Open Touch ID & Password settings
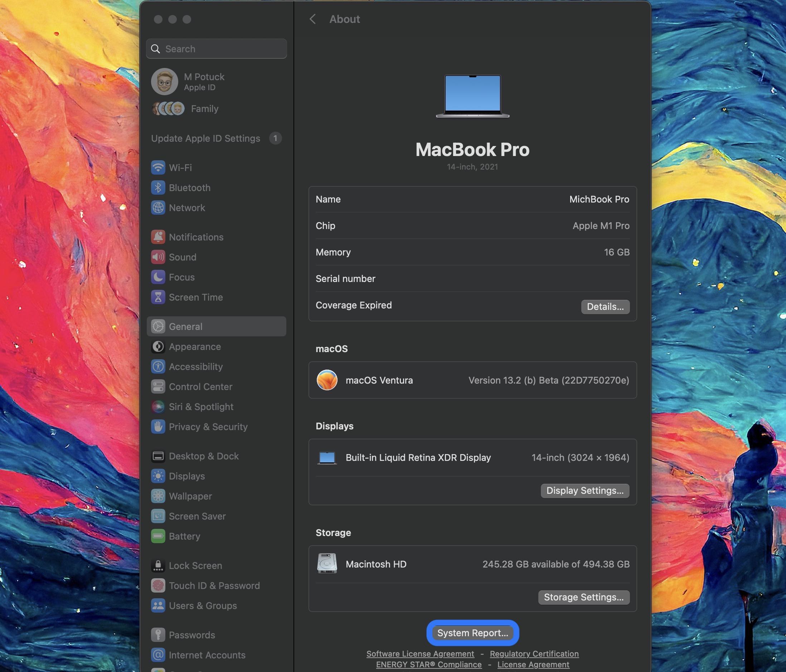Viewport: 786px width, 672px height. click(x=214, y=585)
